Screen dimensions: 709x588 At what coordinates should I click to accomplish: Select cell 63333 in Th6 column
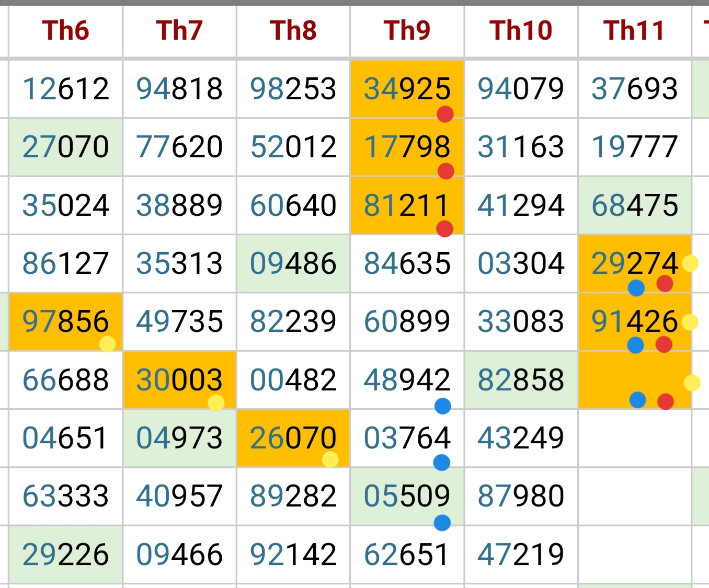tap(66, 497)
